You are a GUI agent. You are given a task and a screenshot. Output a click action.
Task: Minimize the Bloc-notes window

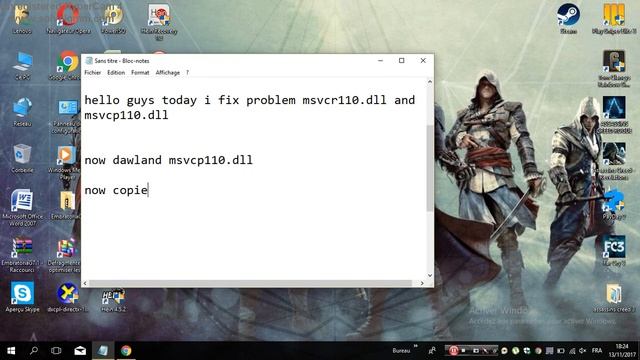pyautogui.click(x=380, y=60)
